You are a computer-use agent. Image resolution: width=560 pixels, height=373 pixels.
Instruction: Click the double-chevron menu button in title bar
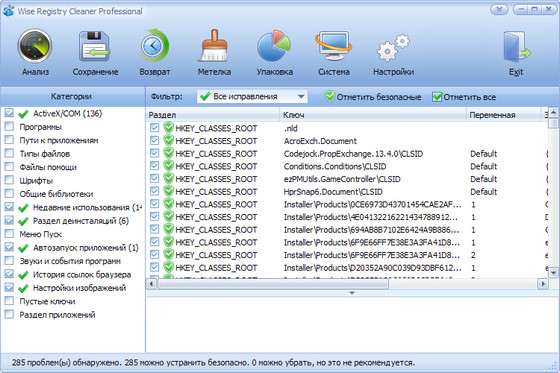point(499,10)
